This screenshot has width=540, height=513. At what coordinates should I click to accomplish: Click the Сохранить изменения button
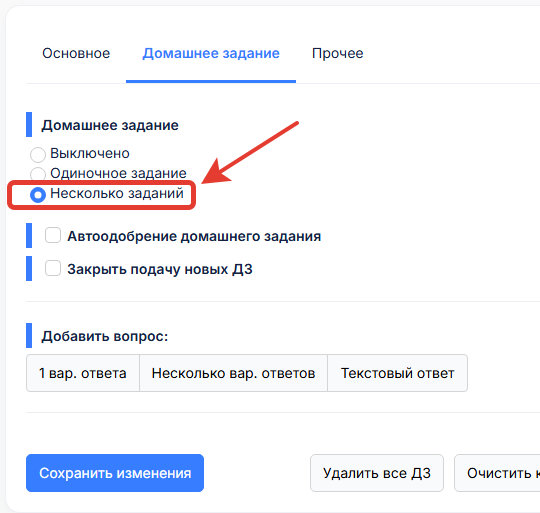pos(115,473)
